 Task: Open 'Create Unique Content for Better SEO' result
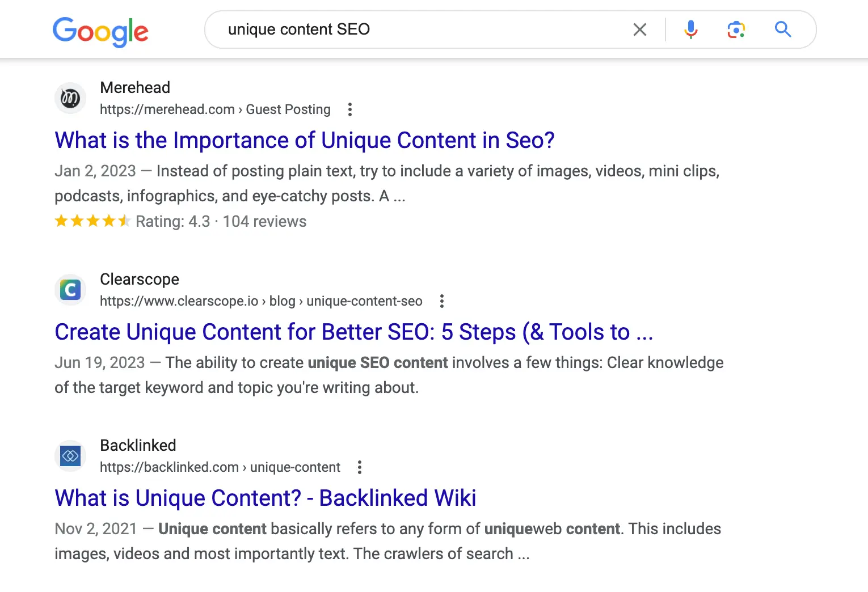tap(354, 332)
